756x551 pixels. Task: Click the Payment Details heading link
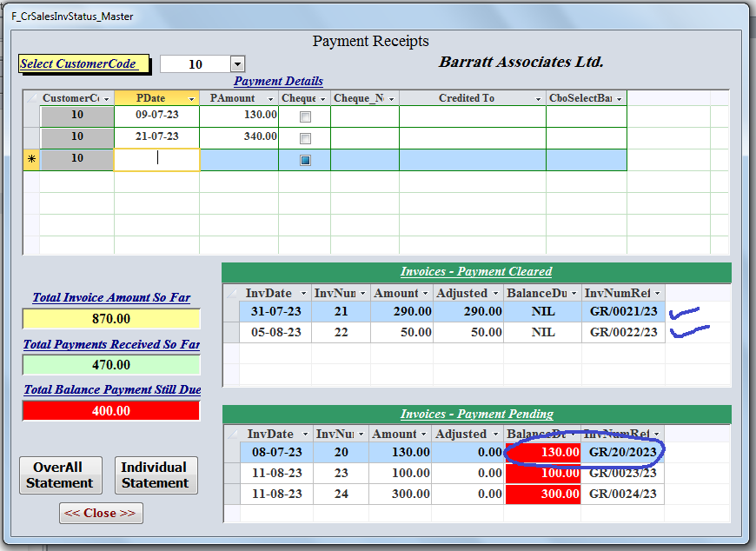click(x=278, y=81)
